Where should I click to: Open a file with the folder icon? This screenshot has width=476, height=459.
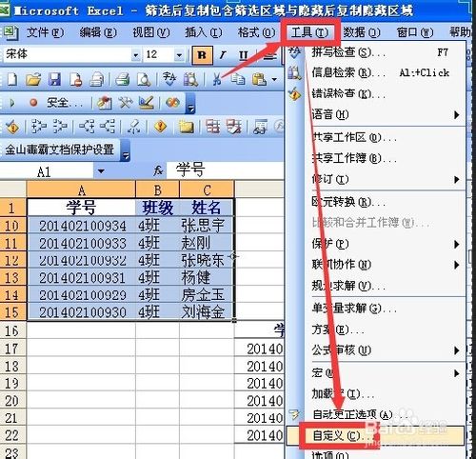coord(33,79)
